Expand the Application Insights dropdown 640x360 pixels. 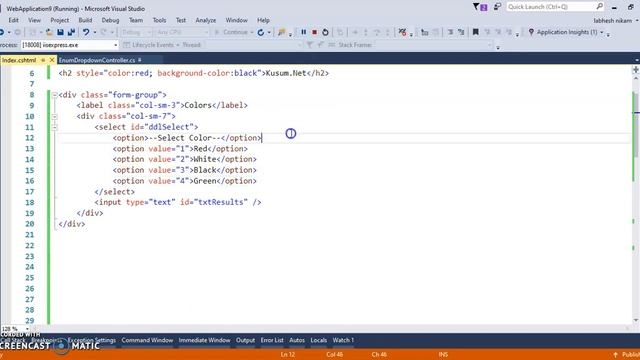click(601, 32)
